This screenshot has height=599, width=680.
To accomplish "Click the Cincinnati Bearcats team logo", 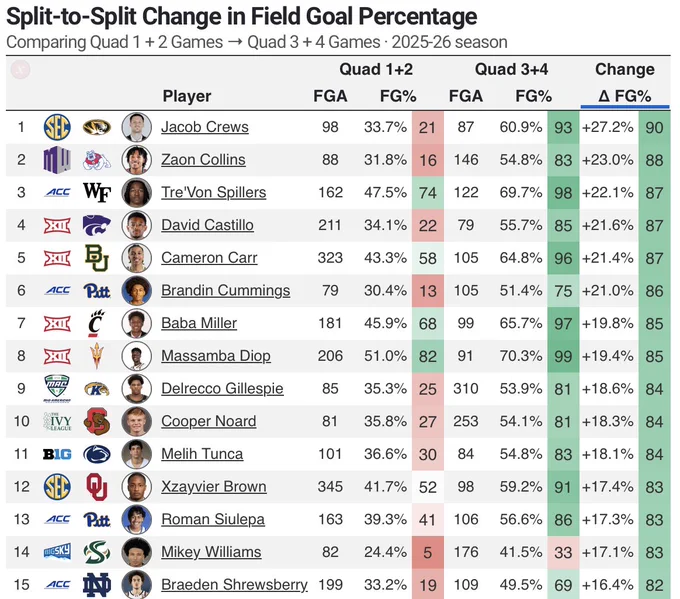I will (96, 323).
